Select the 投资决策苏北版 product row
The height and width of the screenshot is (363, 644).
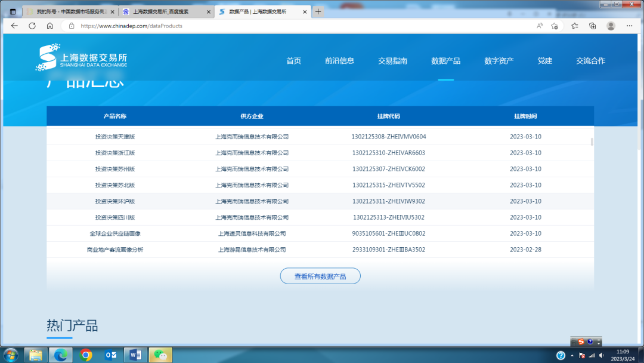tap(320, 185)
